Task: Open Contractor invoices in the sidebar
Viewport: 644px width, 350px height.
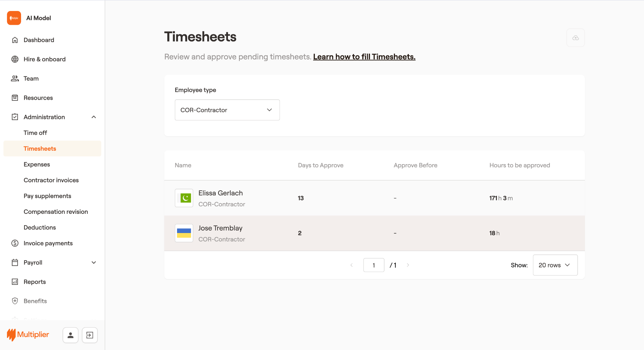Action: click(51, 180)
